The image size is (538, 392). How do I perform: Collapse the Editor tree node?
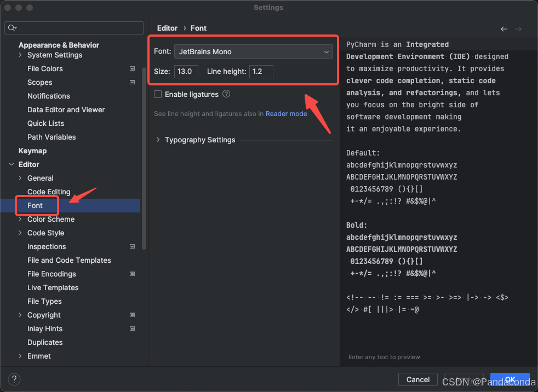click(12, 164)
